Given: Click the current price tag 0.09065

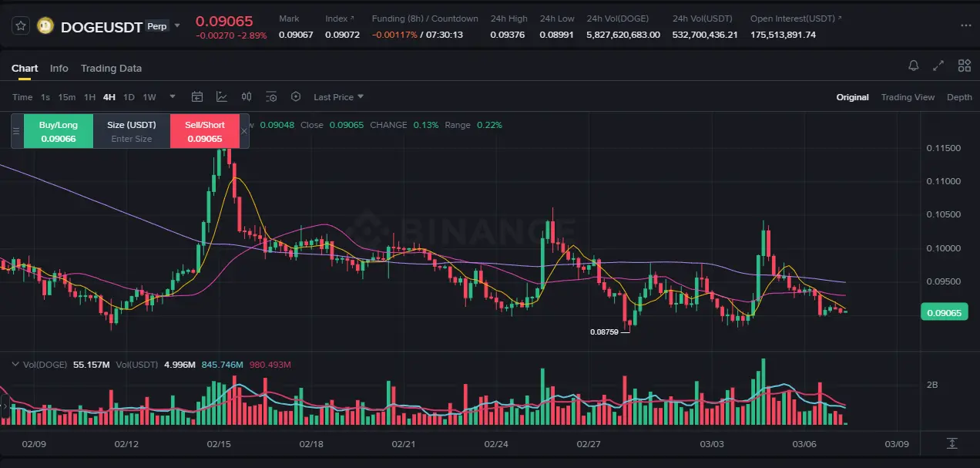Looking at the screenshot, I should point(943,312).
